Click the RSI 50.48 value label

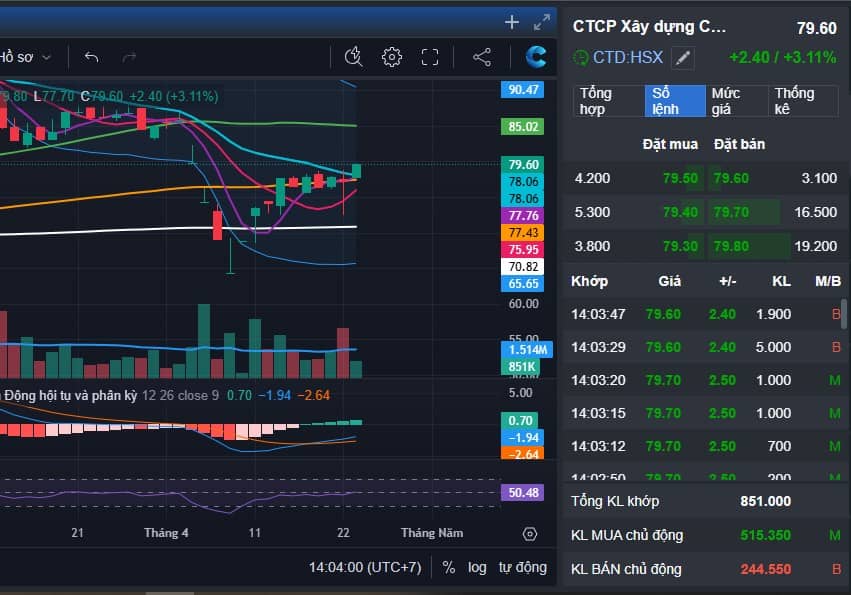523,493
